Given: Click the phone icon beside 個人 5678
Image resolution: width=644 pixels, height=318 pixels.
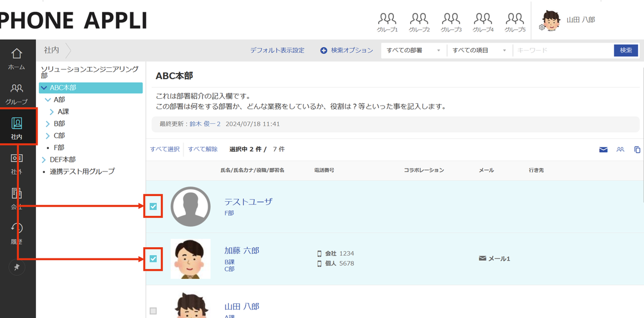Looking at the screenshot, I should (x=319, y=264).
